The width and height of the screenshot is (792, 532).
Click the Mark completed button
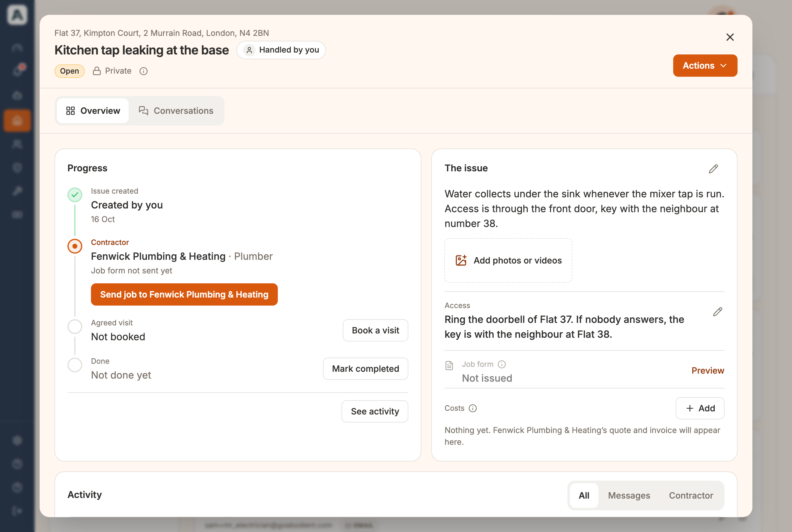pos(365,368)
